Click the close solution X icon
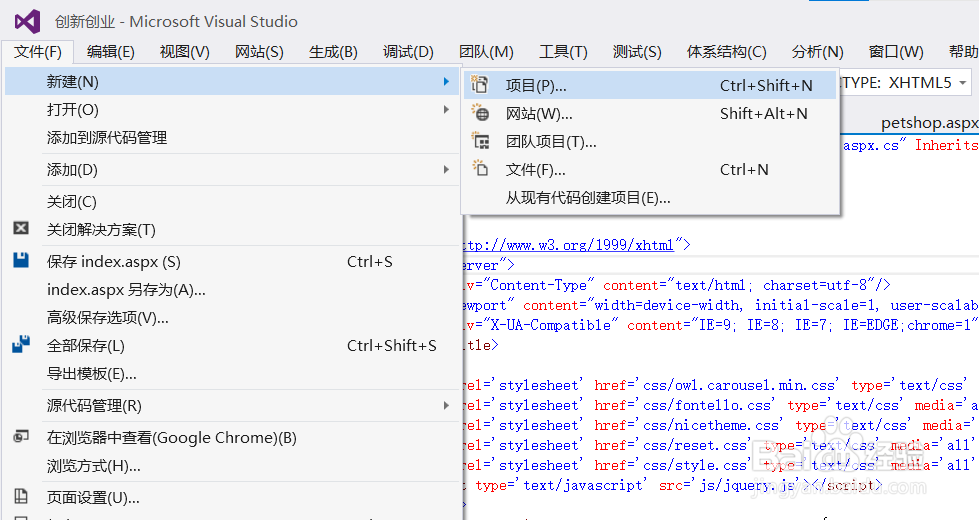This screenshot has height=520, width=979. pos(21,228)
